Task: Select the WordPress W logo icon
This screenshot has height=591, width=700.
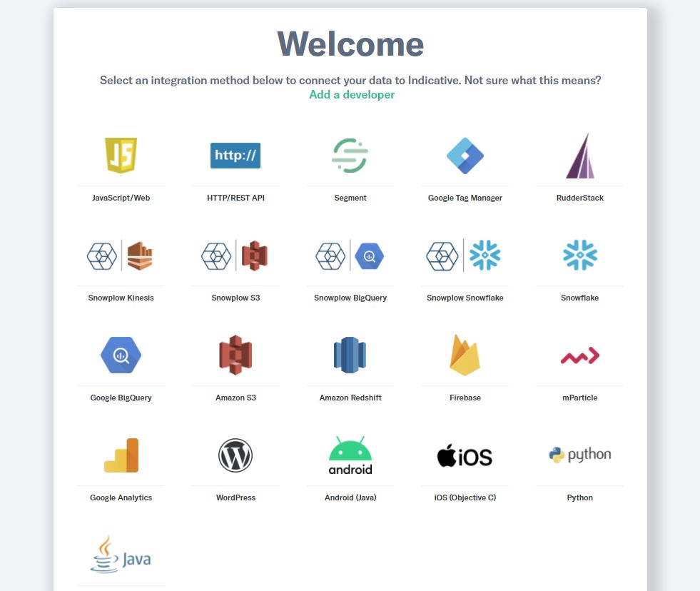Action: [x=235, y=455]
